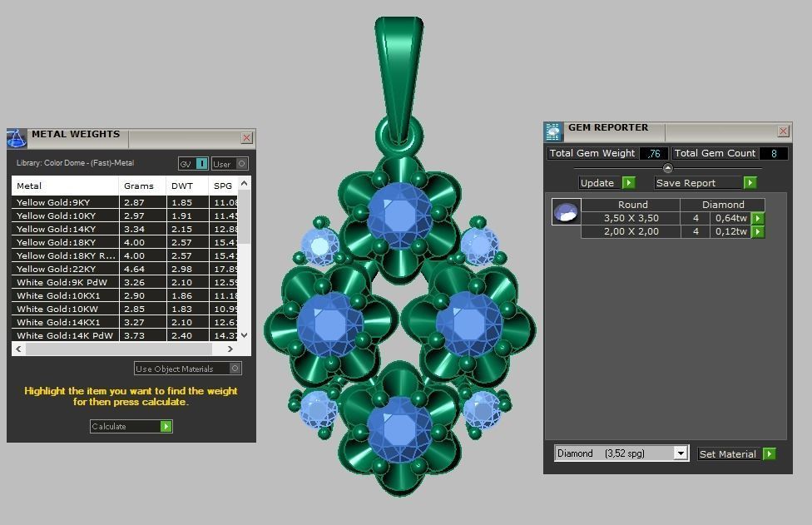Click the bottom large blue gem on pendant
Viewport: 812px width, 525px height.
[399, 429]
